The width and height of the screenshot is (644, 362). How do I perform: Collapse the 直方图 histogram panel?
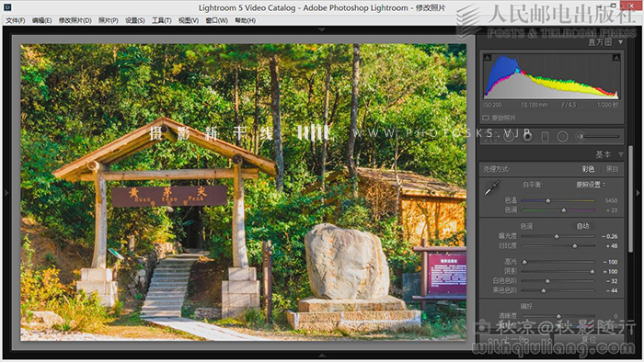click(x=621, y=42)
